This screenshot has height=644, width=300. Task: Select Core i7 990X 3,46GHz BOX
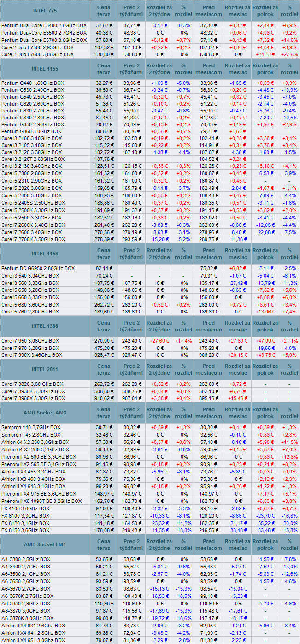pyautogui.click(x=31, y=355)
